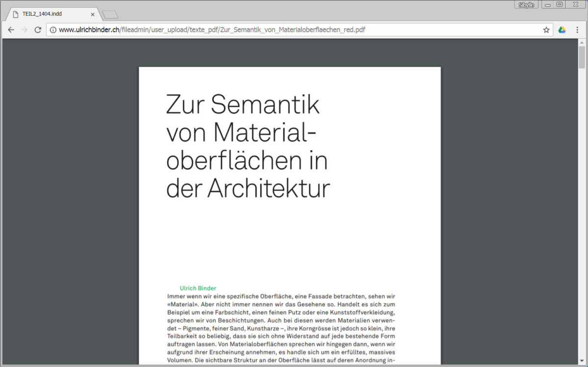Open the Google Drive extension
Image resolution: width=588 pixels, height=367 pixels.
coord(562,30)
